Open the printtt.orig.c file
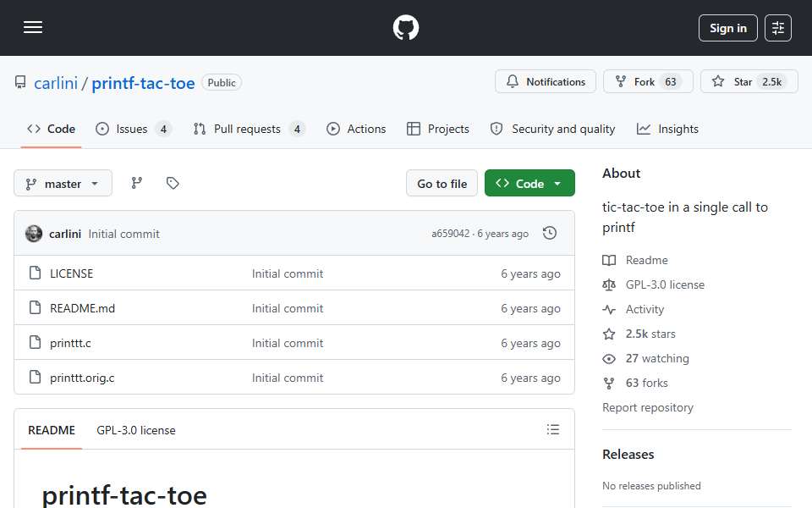812x508 pixels. click(x=82, y=378)
